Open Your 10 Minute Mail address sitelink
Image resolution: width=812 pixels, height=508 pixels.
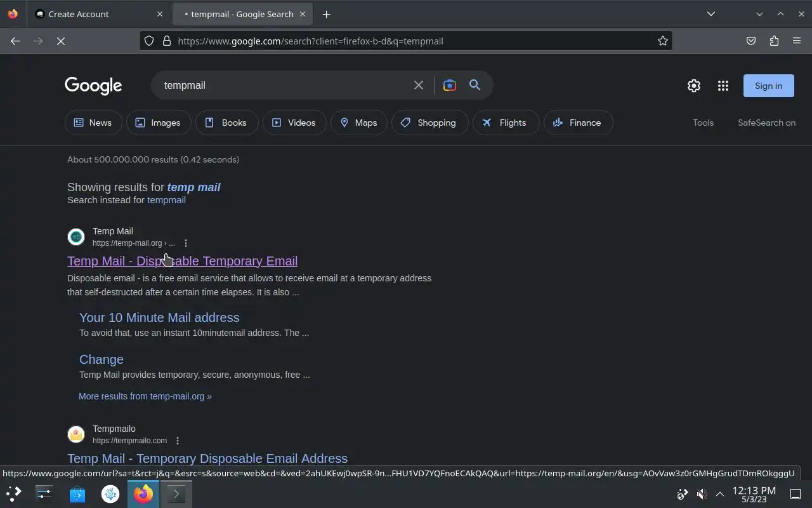coord(159,317)
